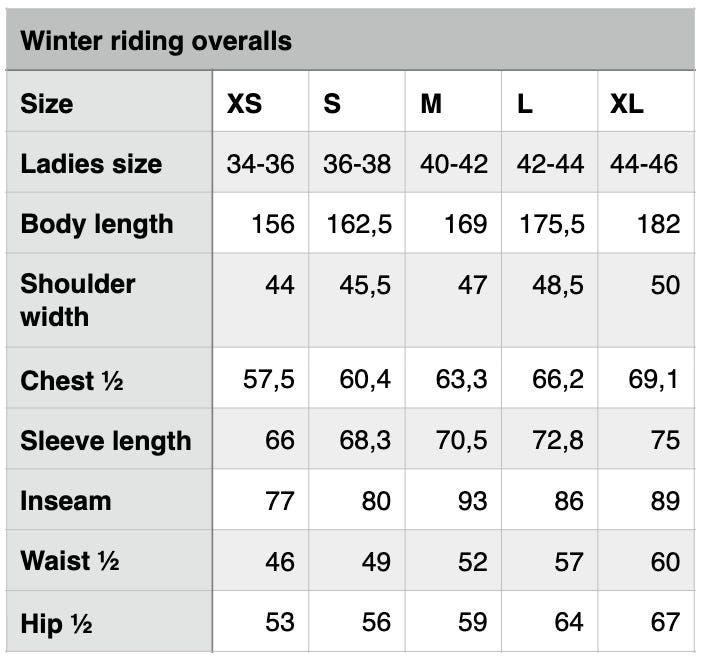Select the 'Waist ½' row label
Screen dimensions: 704x668
70,561
